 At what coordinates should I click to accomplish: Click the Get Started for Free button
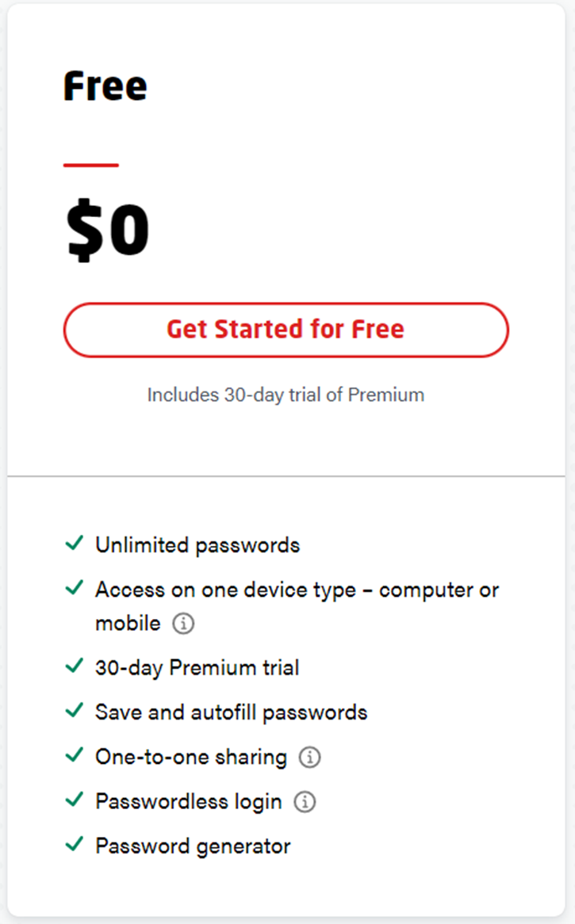pos(286,330)
